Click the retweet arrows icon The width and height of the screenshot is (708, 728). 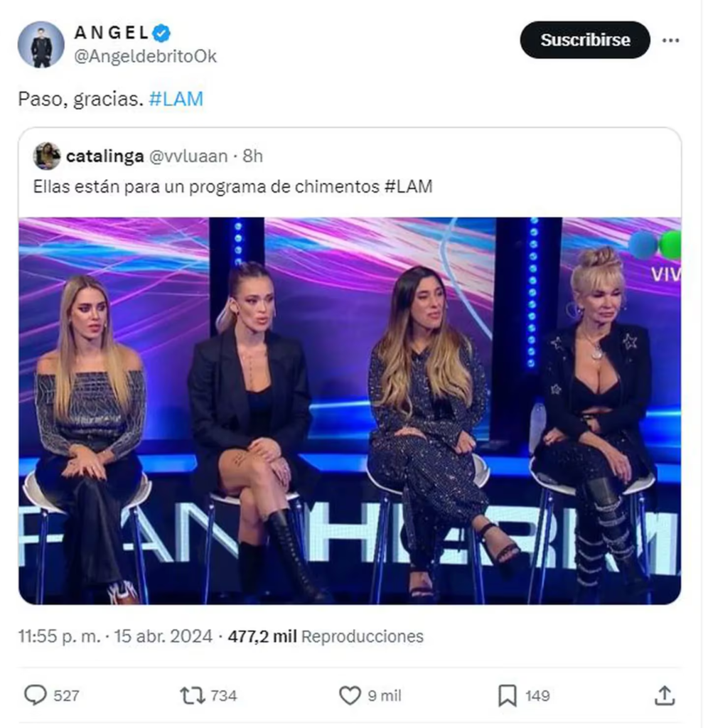point(192,695)
